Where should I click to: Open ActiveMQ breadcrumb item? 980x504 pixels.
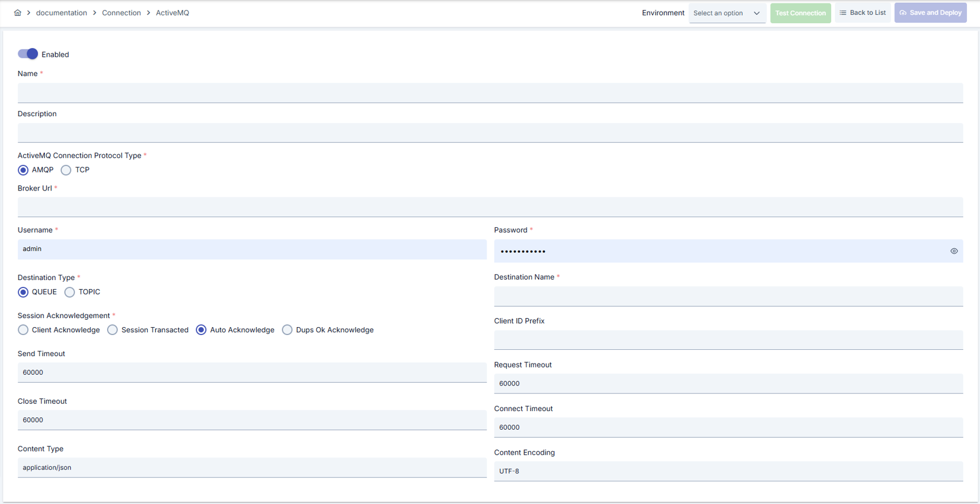pos(172,12)
